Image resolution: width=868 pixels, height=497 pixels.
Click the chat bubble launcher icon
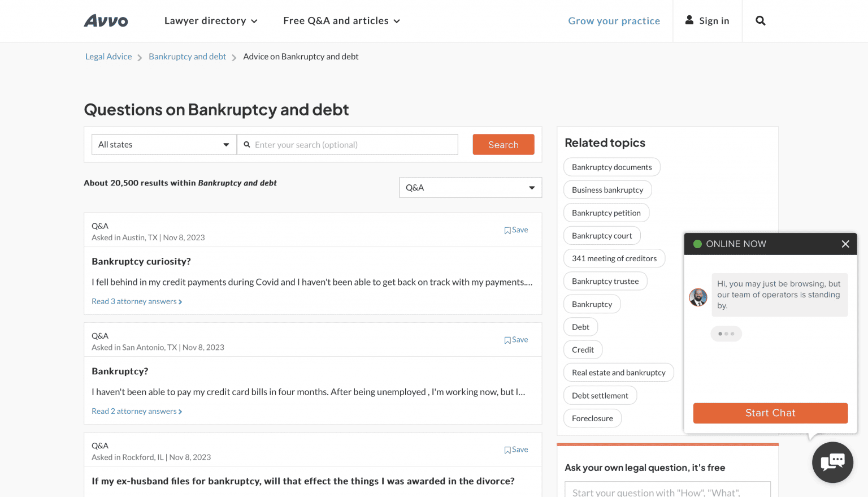pyautogui.click(x=832, y=462)
